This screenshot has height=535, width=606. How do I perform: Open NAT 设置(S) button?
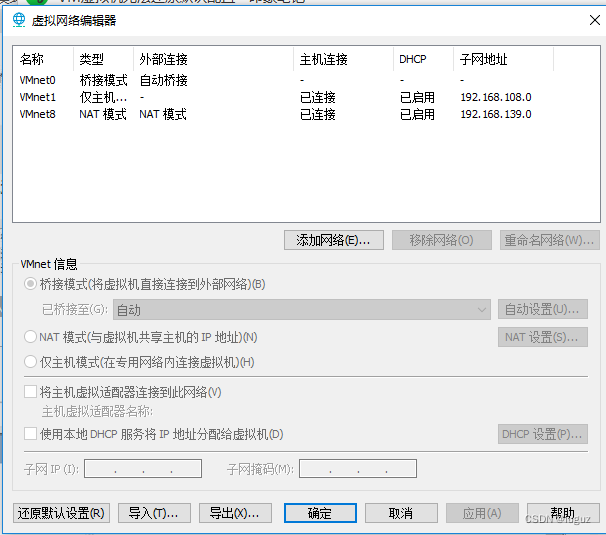tap(543, 337)
